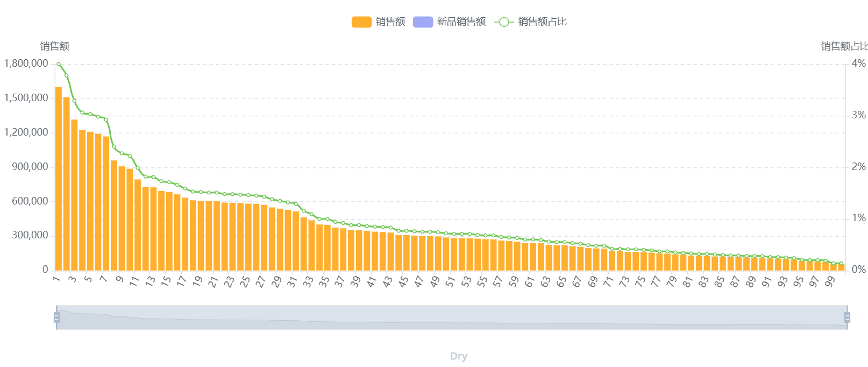Image resolution: width=868 pixels, height=367 pixels.
Task: Toggle the purple 新品销售额 legend swatch
Action: (423, 22)
